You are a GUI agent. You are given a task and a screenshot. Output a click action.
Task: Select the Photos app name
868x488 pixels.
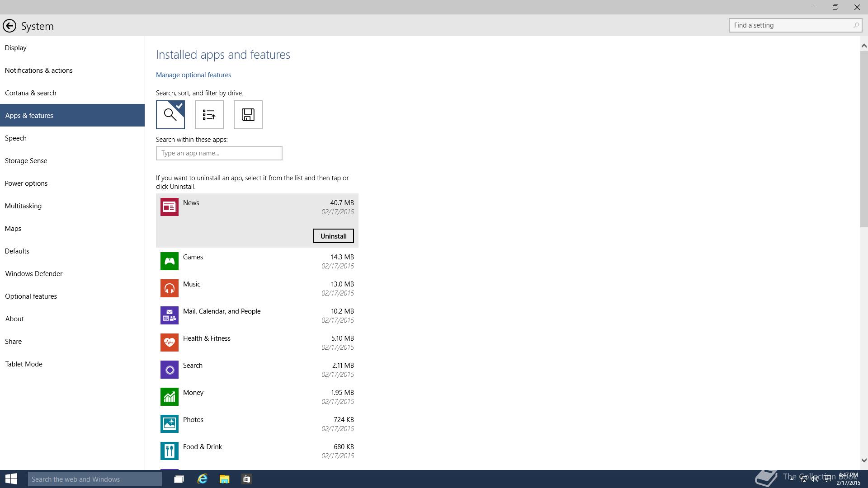coord(193,420)
